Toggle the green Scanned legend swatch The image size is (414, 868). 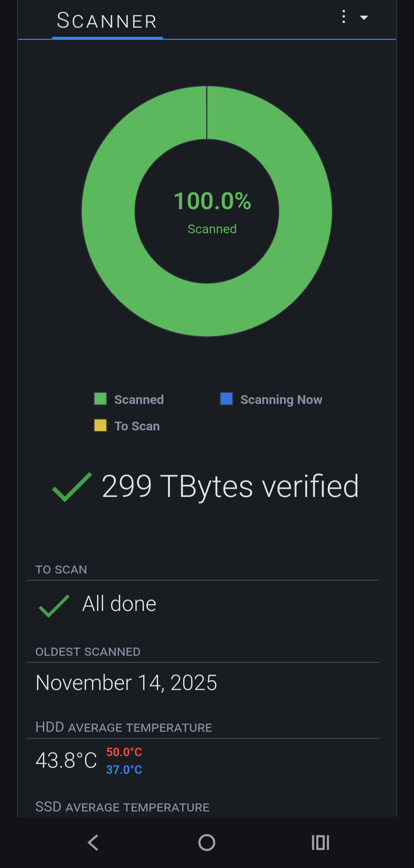(100, 399)
